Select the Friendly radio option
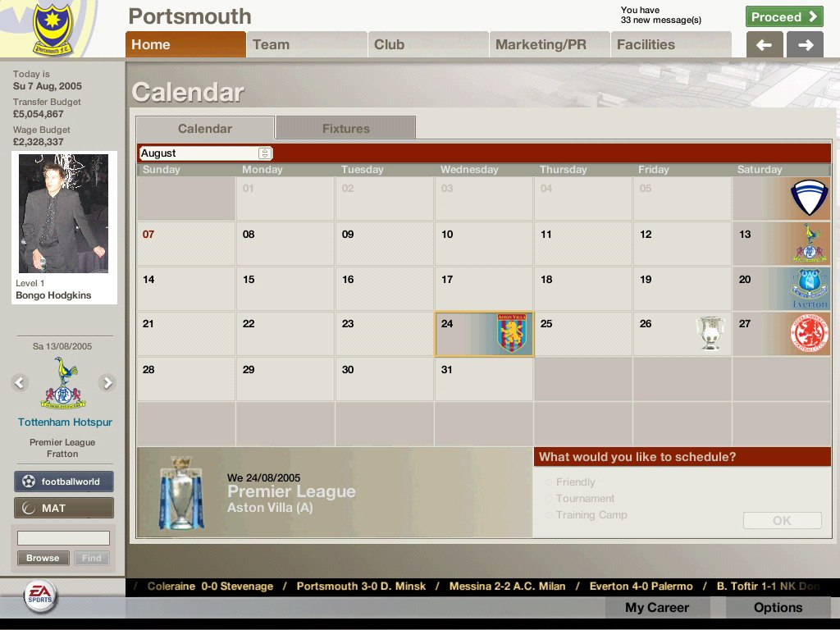 coord(550,482)
